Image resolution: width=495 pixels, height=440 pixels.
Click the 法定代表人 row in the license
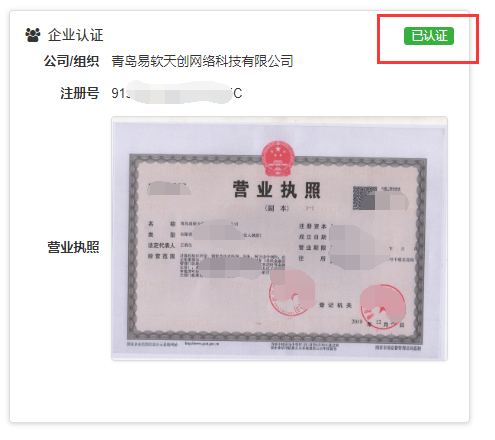click(170, 245)
